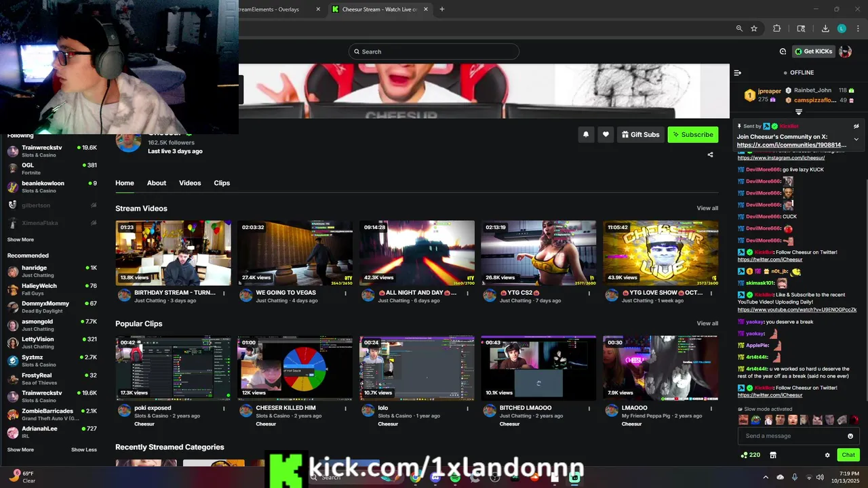The width and height of the screenshot is (868, 488).
Task: Show More followed channels
Action: (20, 239)
